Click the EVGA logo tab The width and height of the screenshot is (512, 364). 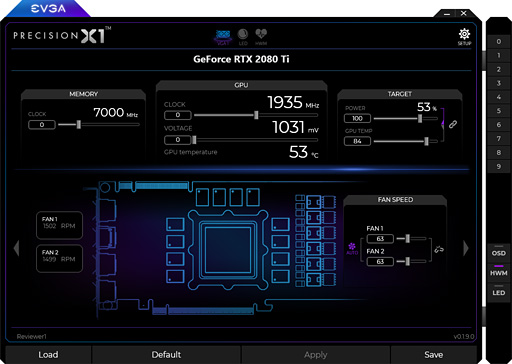48,9
